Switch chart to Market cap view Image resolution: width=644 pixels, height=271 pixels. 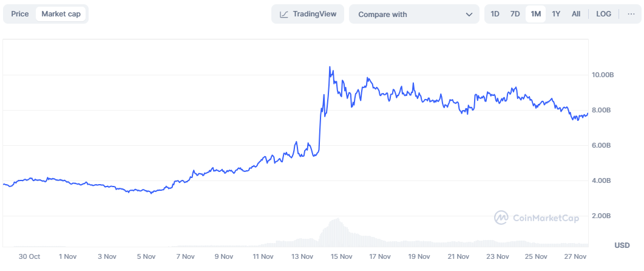(x=61, y=14)
